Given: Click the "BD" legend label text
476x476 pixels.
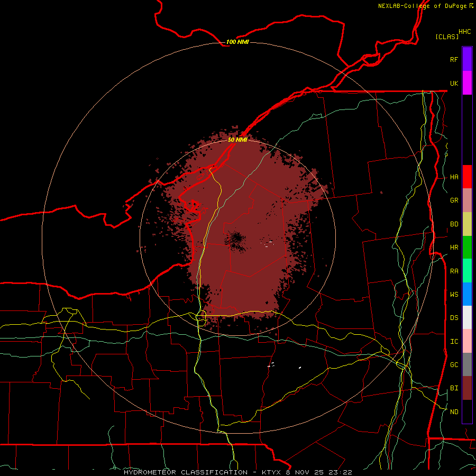Looking at the screenshot, I should 454,224.
